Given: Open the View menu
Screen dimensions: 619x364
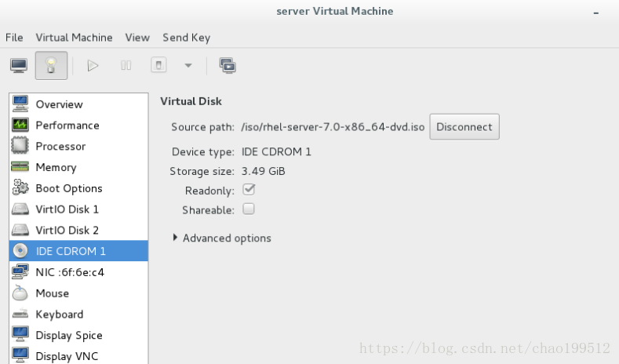Looking at the screenshot, I should click(x=137, y=38).
